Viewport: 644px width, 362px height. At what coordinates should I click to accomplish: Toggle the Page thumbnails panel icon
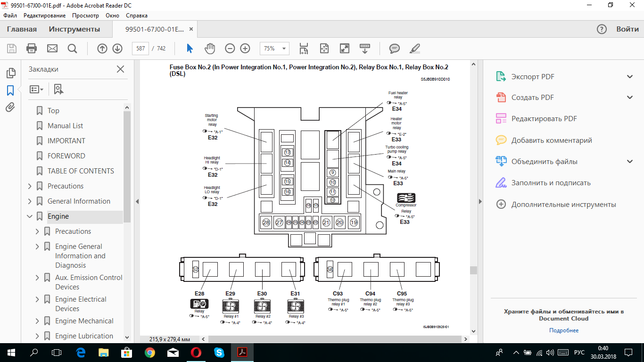[x=10, y=73]
